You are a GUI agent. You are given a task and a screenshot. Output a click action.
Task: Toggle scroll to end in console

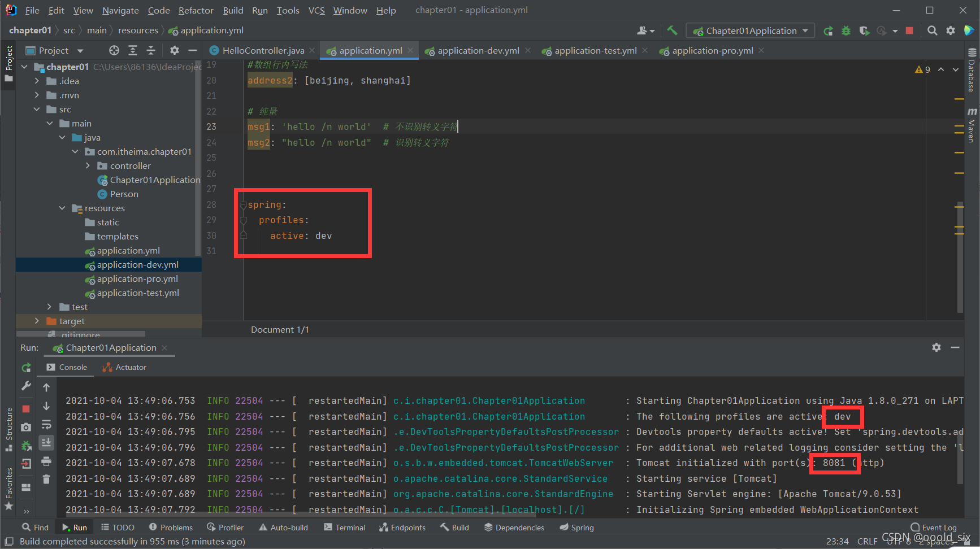point(46,442)
